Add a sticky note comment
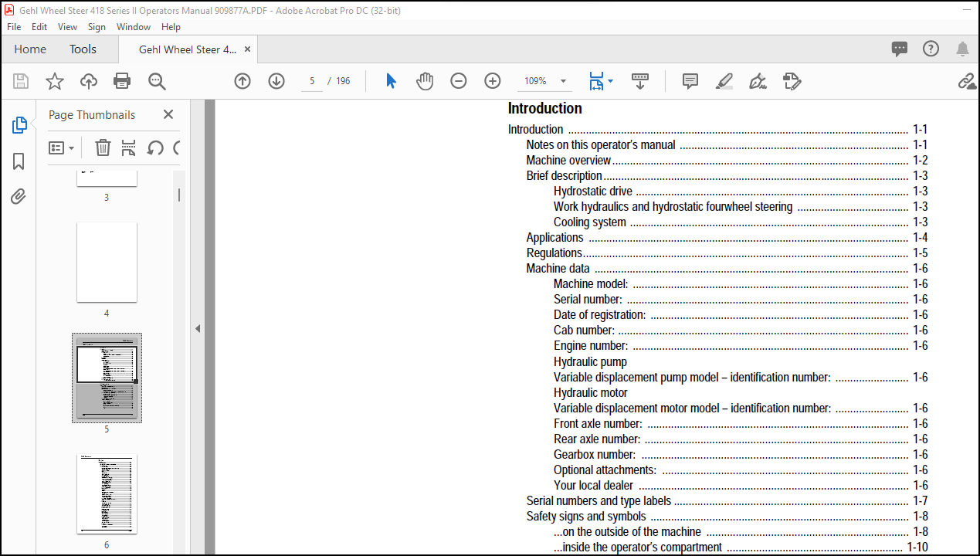 (x=690, y=81)
